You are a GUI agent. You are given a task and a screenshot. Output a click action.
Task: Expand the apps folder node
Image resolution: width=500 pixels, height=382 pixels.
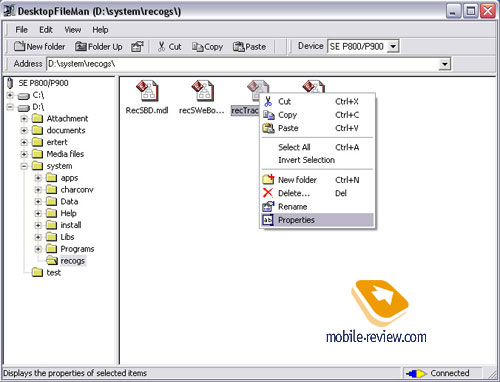pyautogui.click(x=38, y=178)
